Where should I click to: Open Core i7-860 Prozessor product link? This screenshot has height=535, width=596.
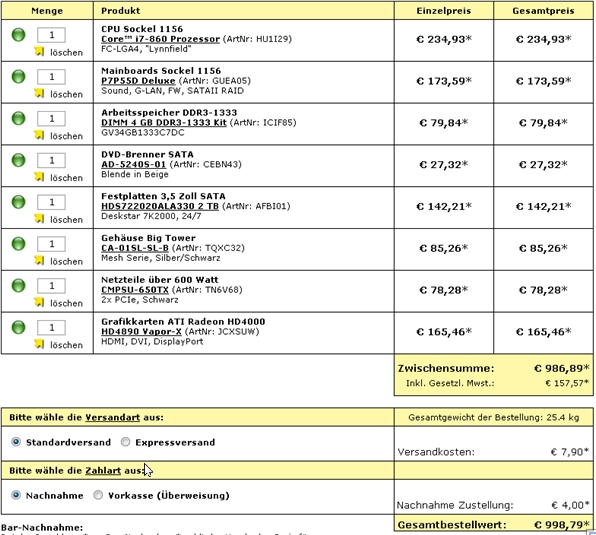[160, 39]
